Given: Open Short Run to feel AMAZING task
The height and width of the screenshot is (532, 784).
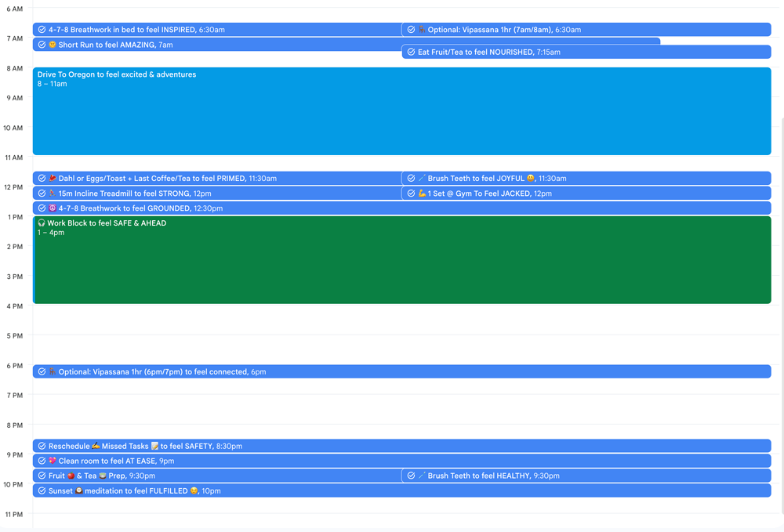Looking at the screenshot, I should click(217, 45).
